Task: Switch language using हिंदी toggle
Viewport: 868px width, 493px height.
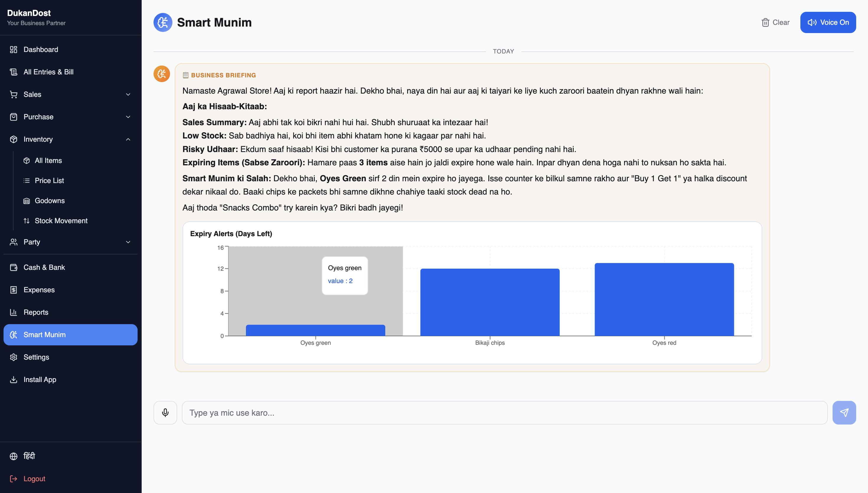Action: pyautogui.click(x=29, y=456)
